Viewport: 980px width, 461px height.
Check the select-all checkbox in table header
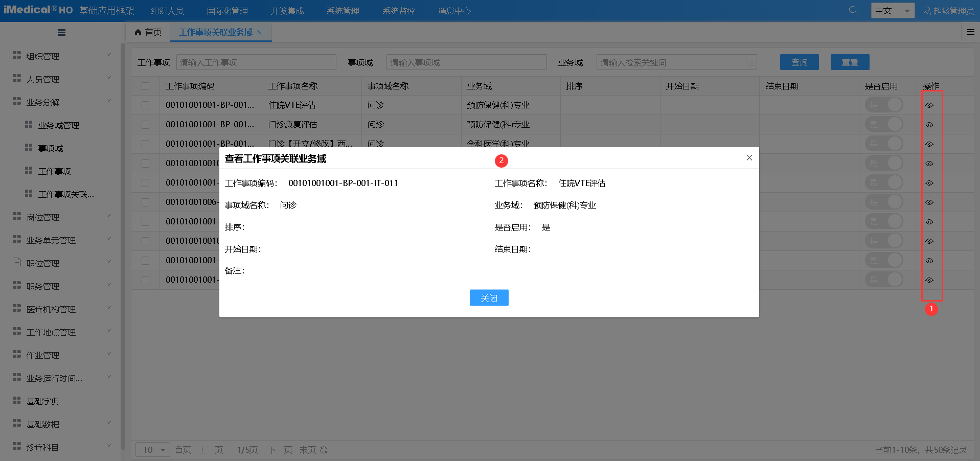click(146, 86)
